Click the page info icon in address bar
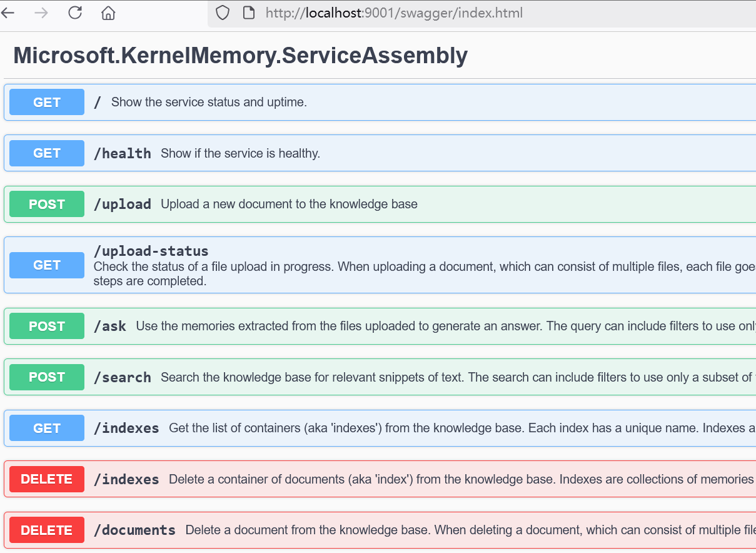756x553 pixels. [248, 13]
